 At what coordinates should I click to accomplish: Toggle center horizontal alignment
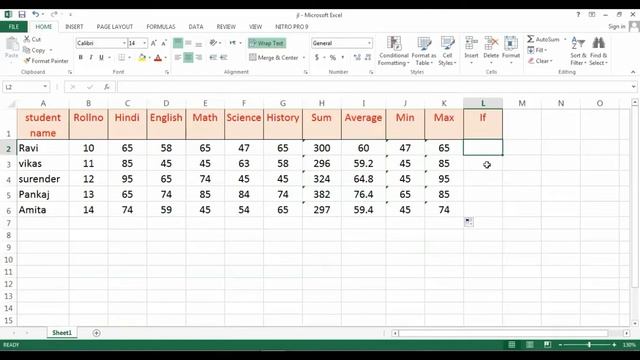(188, 58)
